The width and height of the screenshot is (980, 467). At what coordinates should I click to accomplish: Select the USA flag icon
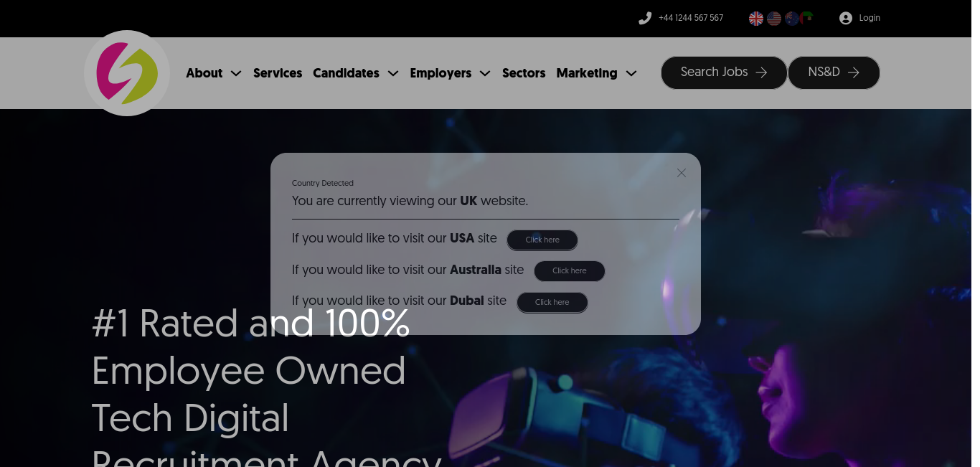773,19
